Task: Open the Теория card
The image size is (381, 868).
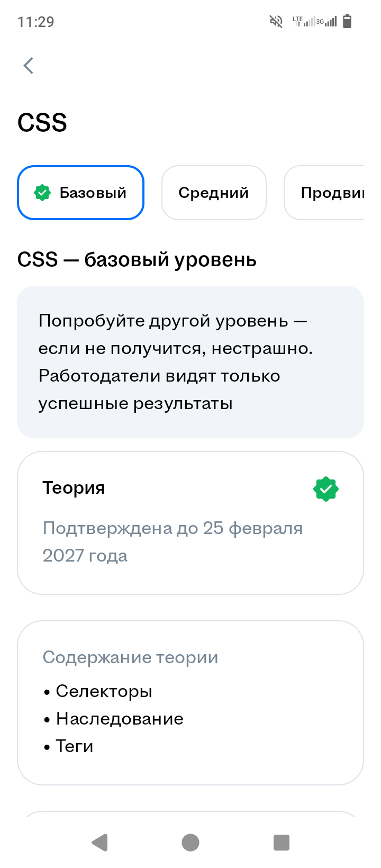Action: coord(190,522)
